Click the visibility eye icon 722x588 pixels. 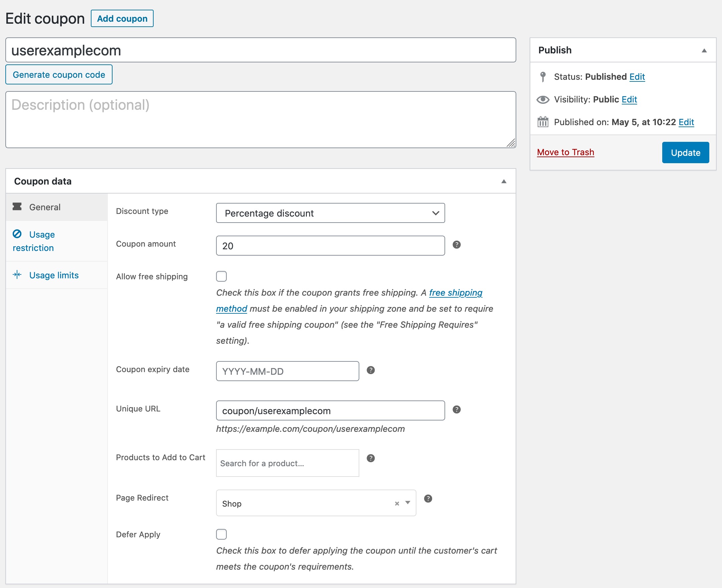click(x=543, y=99)
